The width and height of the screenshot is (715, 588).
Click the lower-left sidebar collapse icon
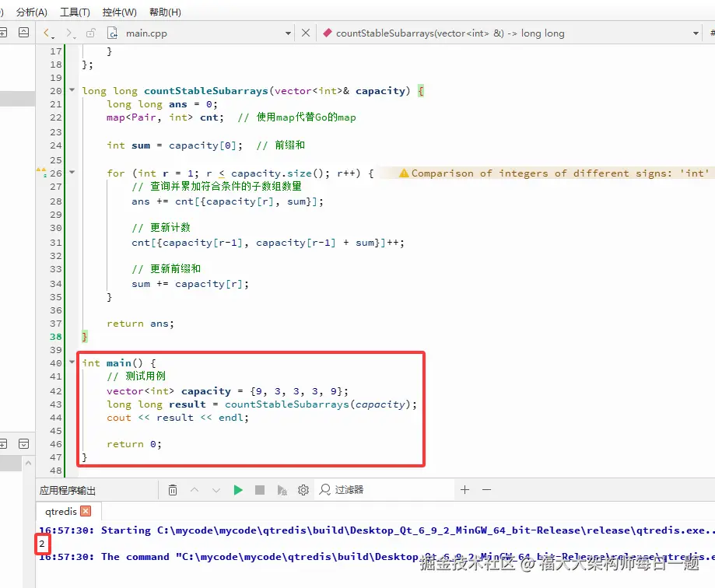coord(23,444)
